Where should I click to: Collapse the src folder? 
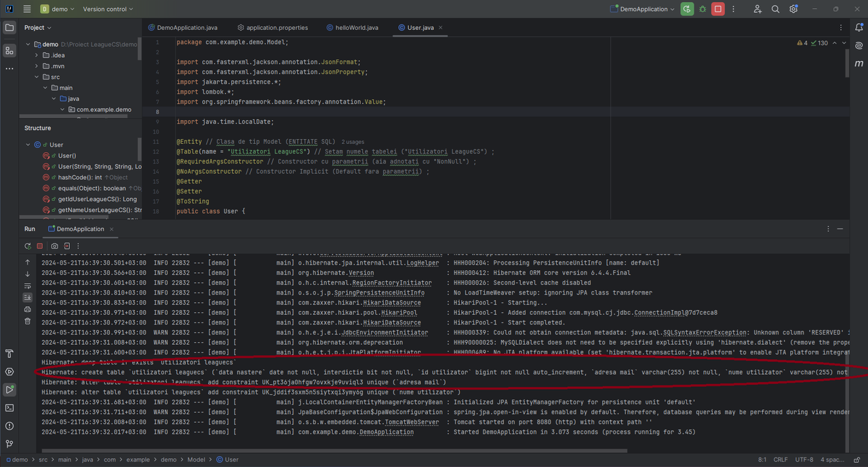pyautogui.click(x=37, y=77)
